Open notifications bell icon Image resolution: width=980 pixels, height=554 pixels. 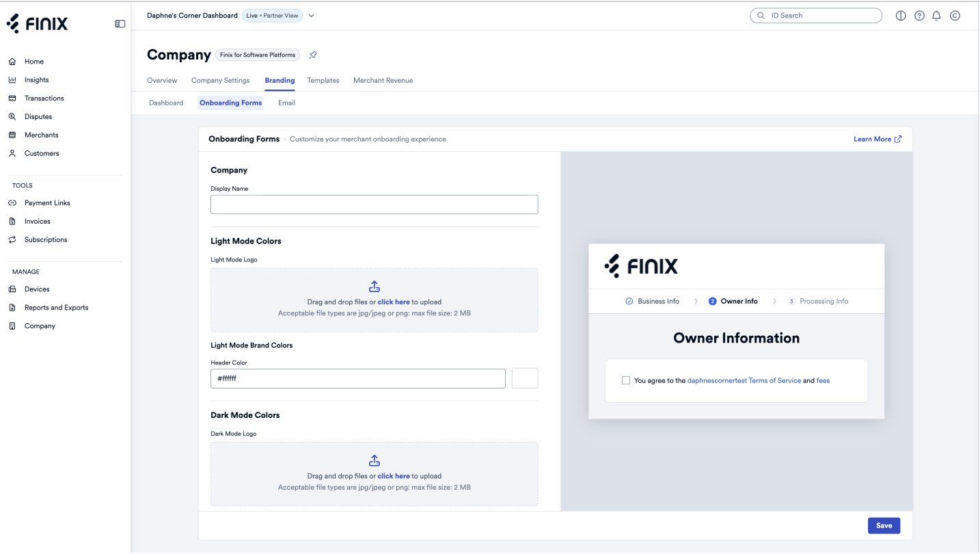(936, 16)
